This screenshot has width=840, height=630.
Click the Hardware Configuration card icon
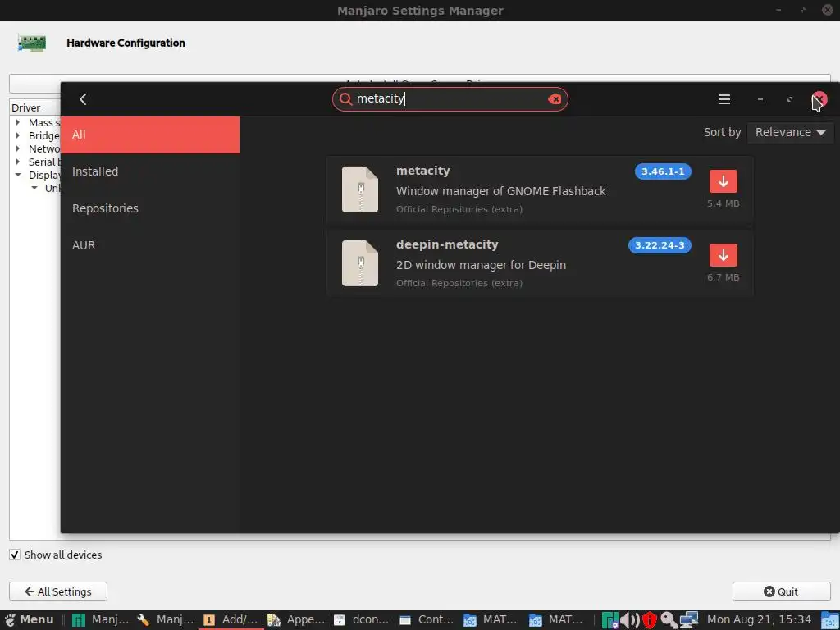point(32,43)
